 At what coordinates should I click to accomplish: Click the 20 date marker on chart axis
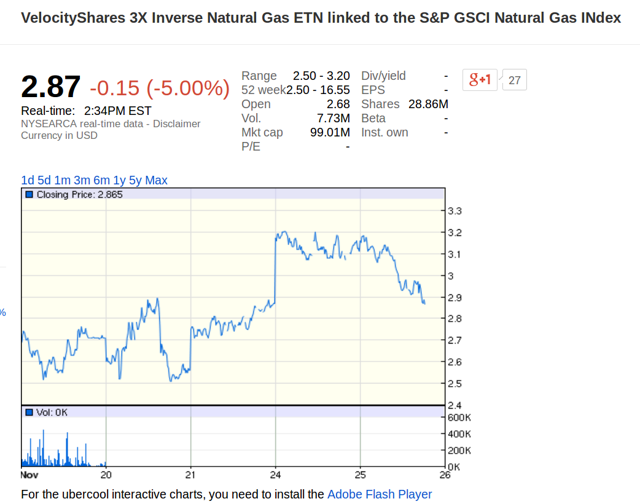click(x=106, y=475)
